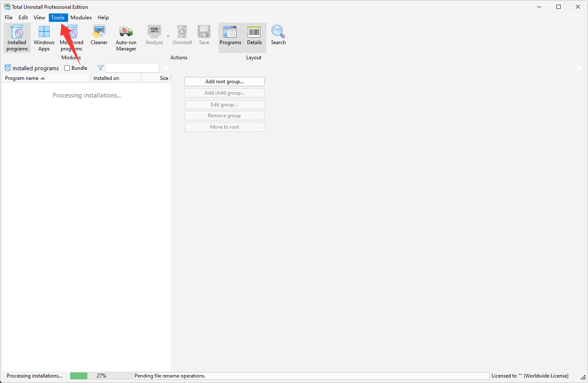The width and height of the screenshot is (588, 383).
Task: Enable the Bundle checkbox
Action: point(67,68)
